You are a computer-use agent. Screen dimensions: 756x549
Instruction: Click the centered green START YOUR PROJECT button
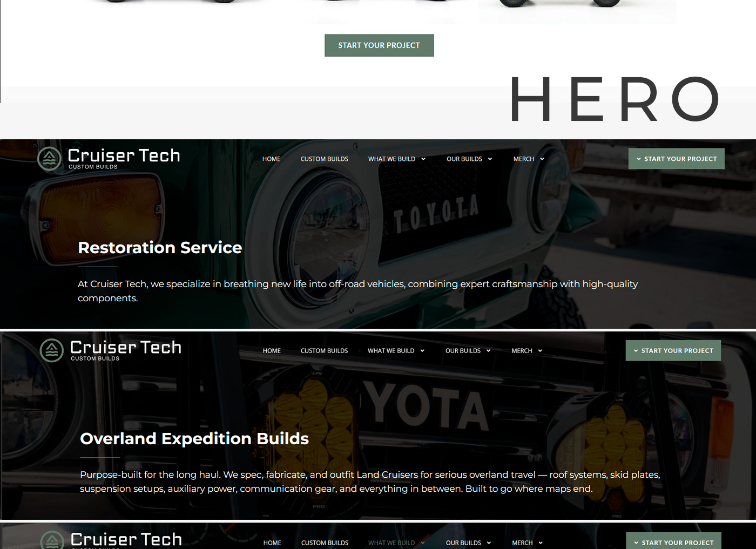tap(379, 45)
